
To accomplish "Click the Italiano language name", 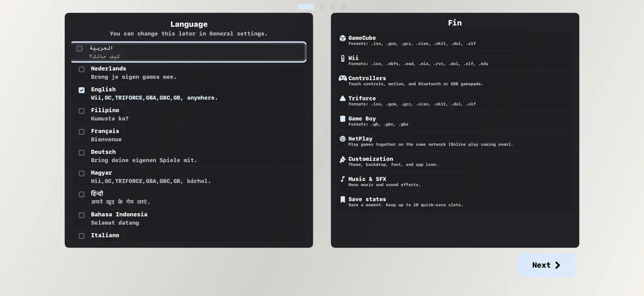I will tap(105, 235).
